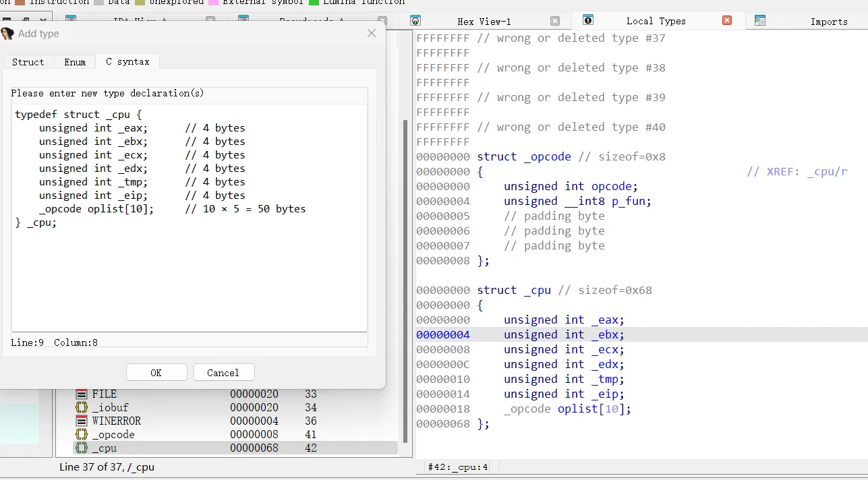Select the C syntax tab
Viewport: 868px width, 480px height.
click(127, 61)
